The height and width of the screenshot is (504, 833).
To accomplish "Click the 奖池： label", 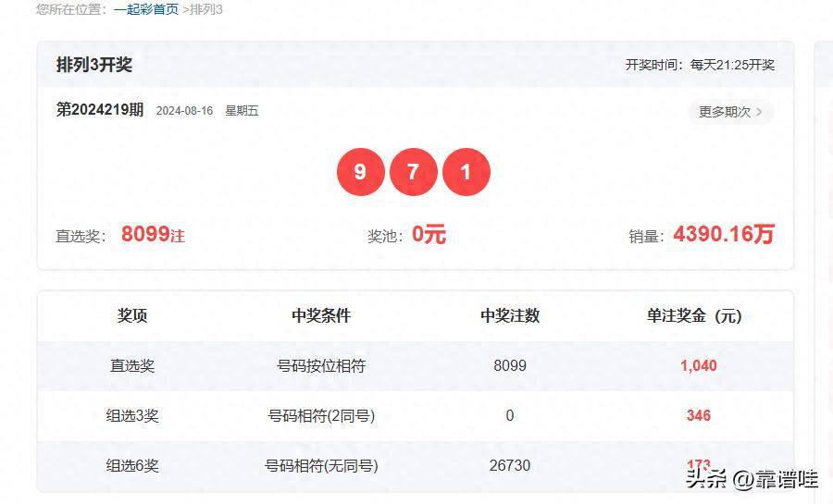I will (385, 236).
